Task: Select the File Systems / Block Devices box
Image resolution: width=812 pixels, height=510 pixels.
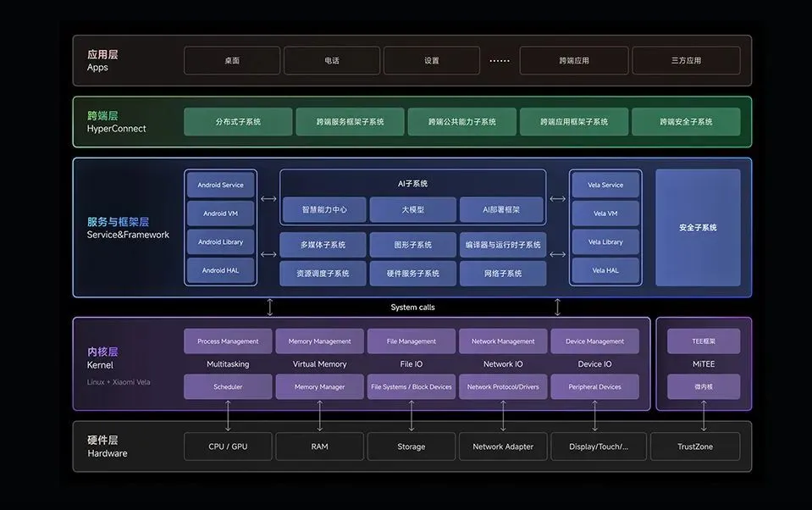Action: coord(412,387)
